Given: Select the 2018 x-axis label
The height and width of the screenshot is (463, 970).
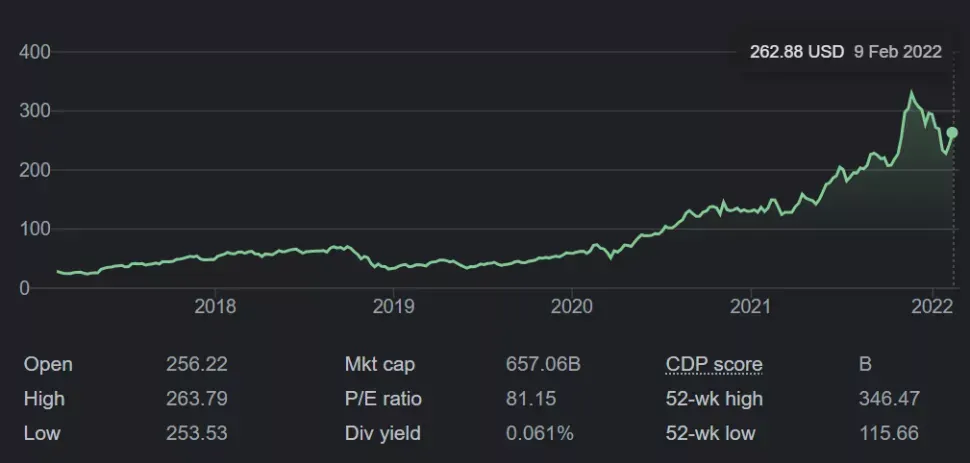Looking at the screenshot, I should [x=215, y=306].
